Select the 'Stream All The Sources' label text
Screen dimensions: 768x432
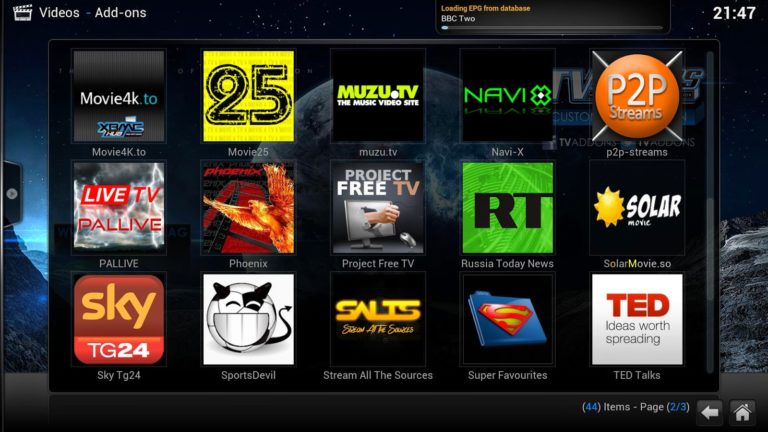coord(378,375)
